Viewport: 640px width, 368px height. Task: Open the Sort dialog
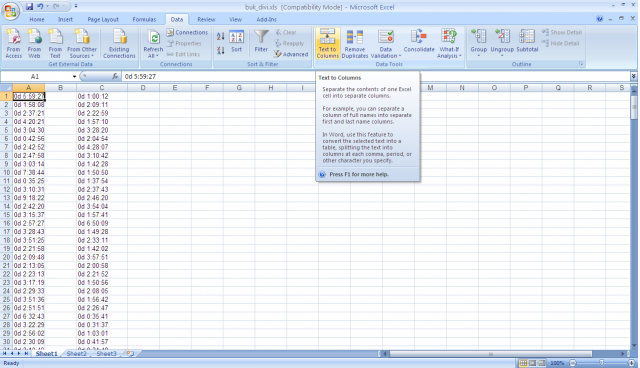point(237,42)
